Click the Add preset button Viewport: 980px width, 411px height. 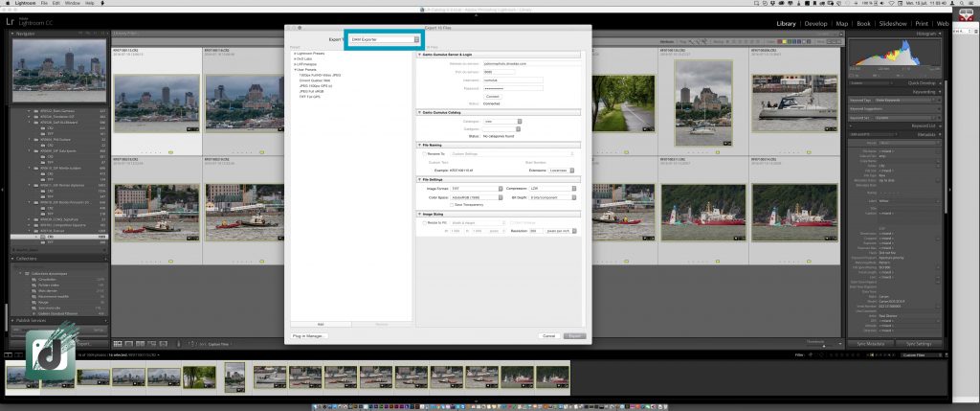coord(321,324)
